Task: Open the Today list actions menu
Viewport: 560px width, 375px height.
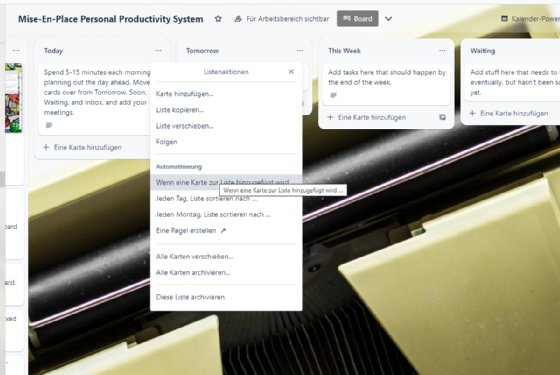Action: click(158, 51)
